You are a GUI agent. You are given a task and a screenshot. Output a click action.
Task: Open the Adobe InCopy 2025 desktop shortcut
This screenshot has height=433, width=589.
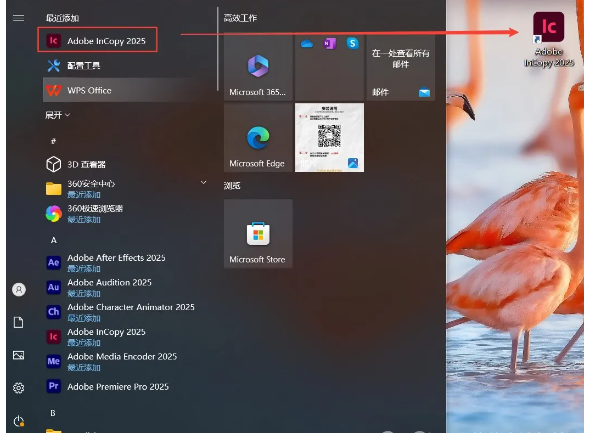click(548, 40)
